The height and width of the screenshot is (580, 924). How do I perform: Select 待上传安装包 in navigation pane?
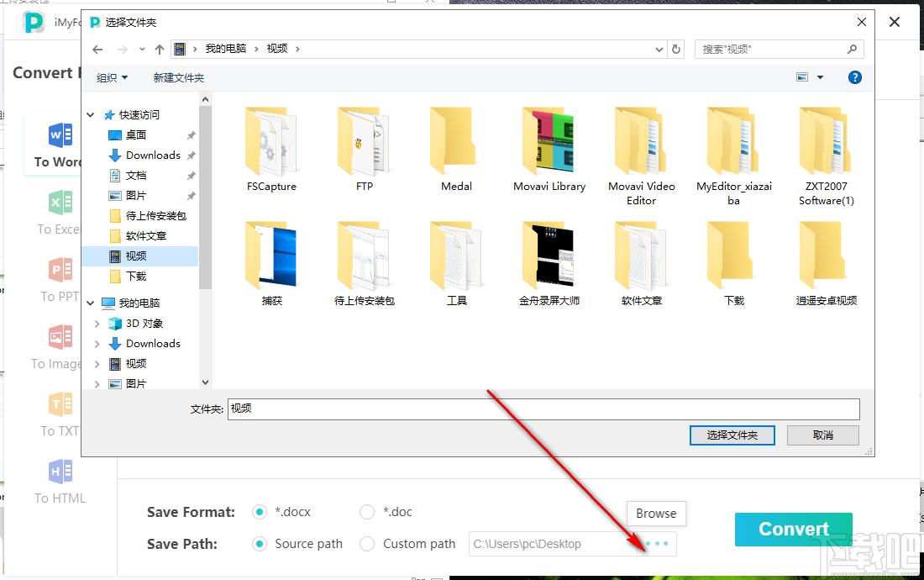click(155, 216)
